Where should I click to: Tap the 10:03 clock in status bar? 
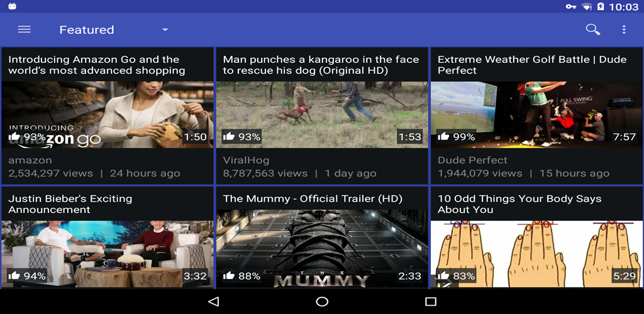[x=624, y=6]
